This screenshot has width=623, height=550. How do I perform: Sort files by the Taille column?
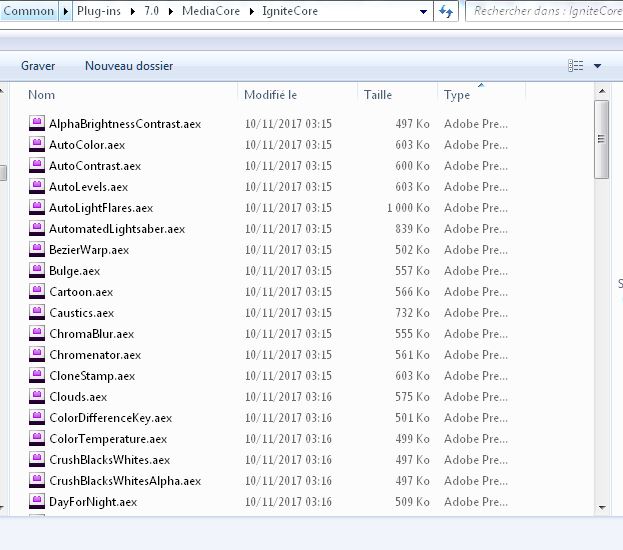[378, 95]
